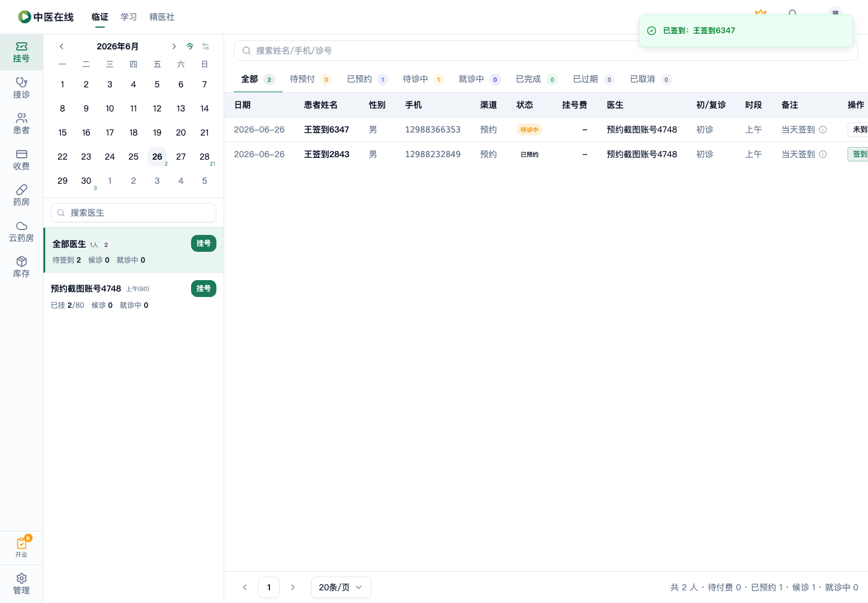
Task: Click the 已签到：王签到6347 notification
Action: (746, 31)
